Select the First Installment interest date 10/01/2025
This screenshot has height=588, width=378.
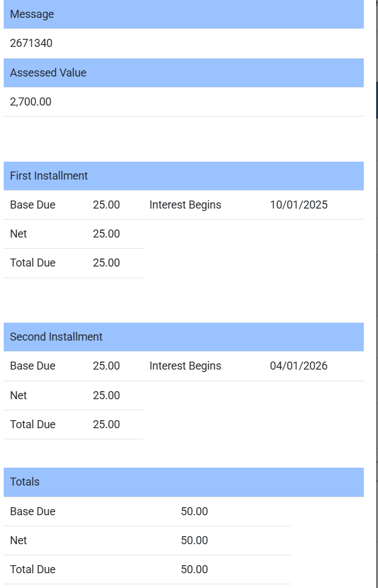pos(299,205)
